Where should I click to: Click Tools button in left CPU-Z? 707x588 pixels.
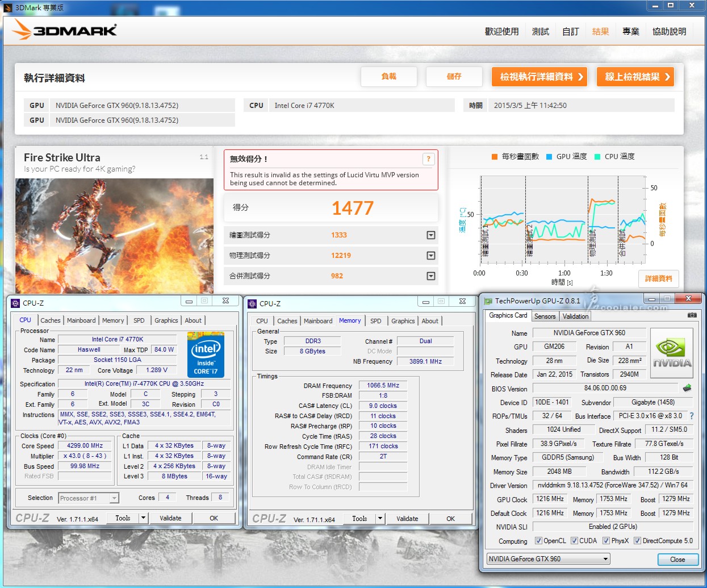pos(123,518)
